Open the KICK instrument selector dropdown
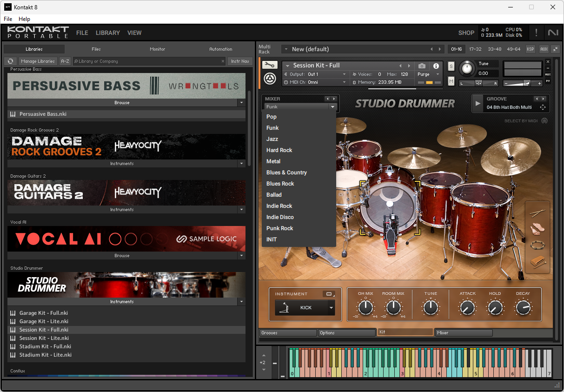Image resolution: width=564 pixels, height=392 pixels. coord(331,307)
